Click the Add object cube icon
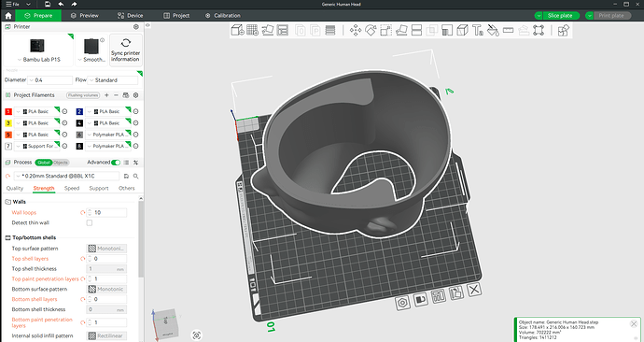This screenshot has width=644, height=342. click(x=237, y=30)
